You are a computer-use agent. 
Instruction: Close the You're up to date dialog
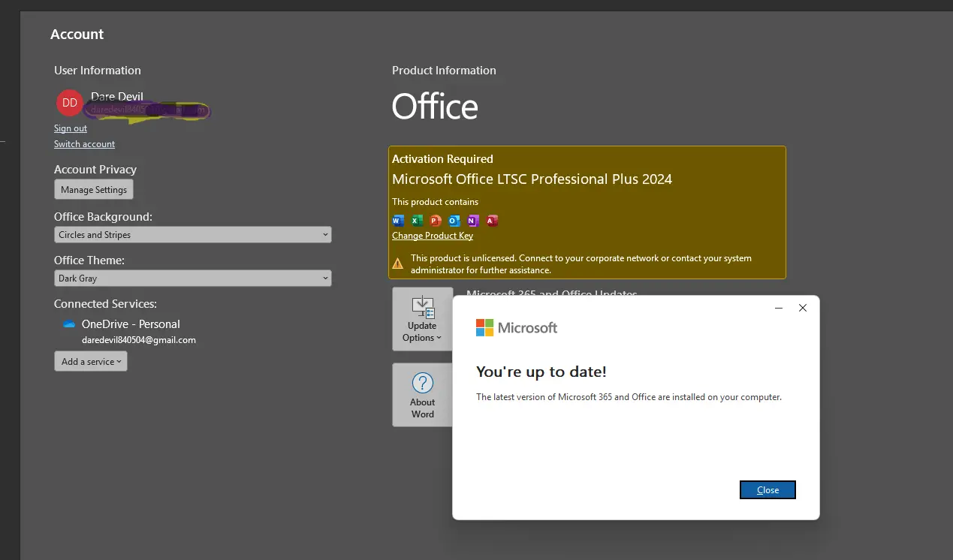768,490
